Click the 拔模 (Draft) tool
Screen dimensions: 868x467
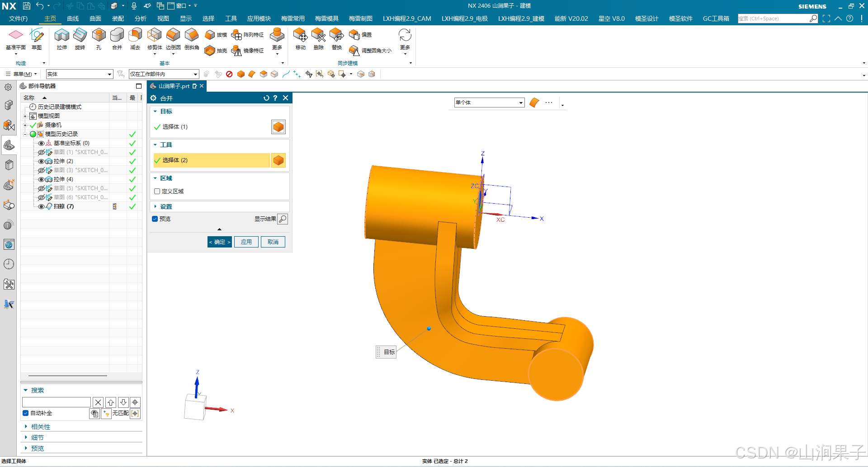pos(216,35)
